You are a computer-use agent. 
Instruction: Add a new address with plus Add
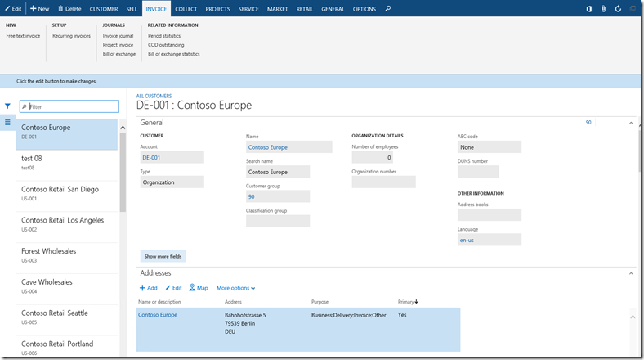pyautogui.click(x=148, y=288)
